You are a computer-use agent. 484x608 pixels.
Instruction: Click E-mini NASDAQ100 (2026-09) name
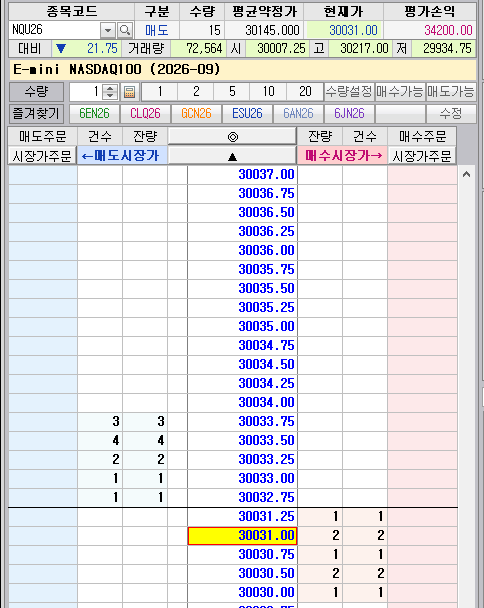pyautogui.click(x=116, y=69)
